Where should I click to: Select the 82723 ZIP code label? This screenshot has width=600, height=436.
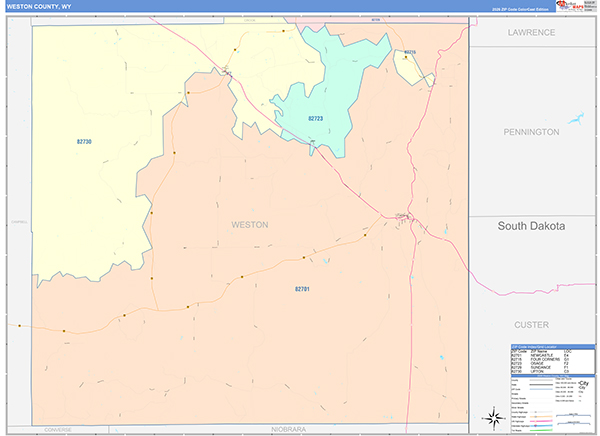click(x=316, y=119)
